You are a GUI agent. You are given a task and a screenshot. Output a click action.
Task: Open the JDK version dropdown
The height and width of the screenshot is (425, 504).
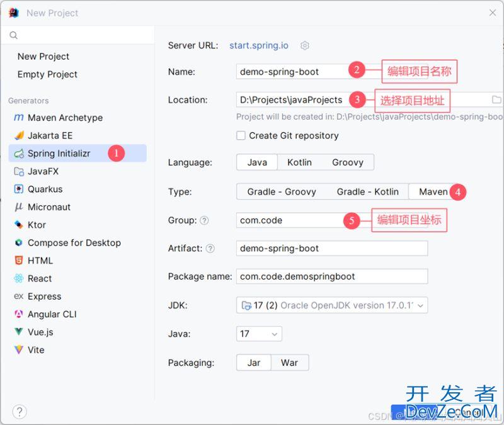click(332, 305)
